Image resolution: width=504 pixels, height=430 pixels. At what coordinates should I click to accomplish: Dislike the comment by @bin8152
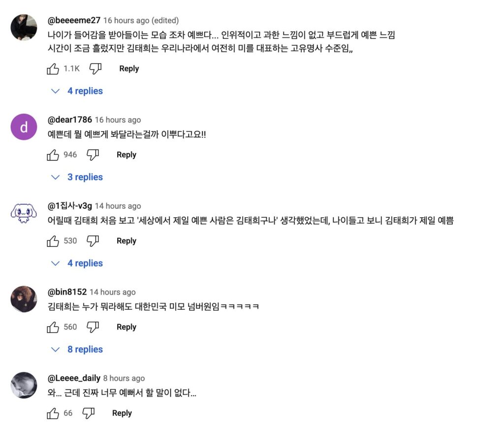(x=93, y=328)
